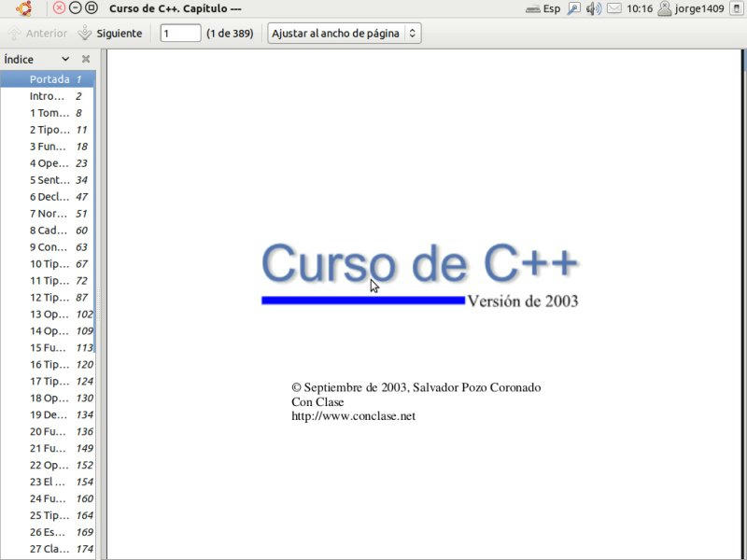747x560 pixels.
Task: Open chapter 19 De… page 134
Action: click(48, 414)
